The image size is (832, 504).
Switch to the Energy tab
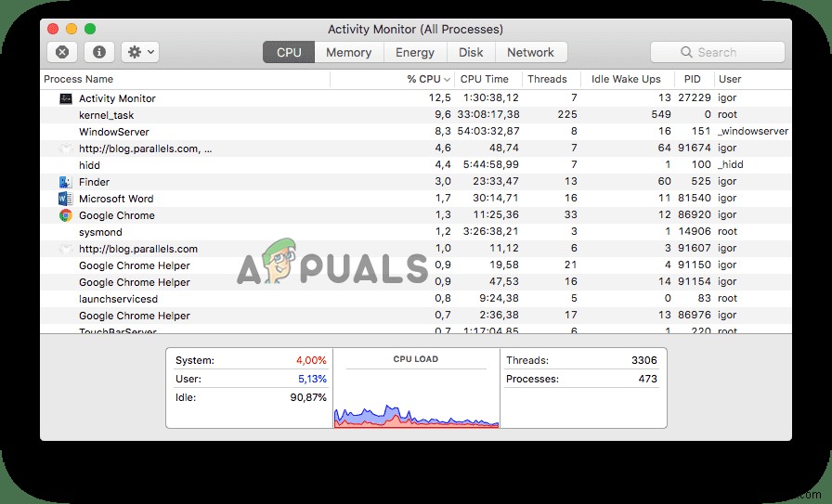tap(415, 52)
